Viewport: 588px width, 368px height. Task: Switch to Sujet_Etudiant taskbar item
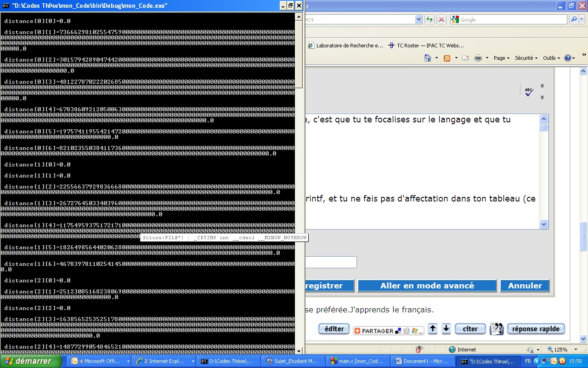tap(294, 361)
